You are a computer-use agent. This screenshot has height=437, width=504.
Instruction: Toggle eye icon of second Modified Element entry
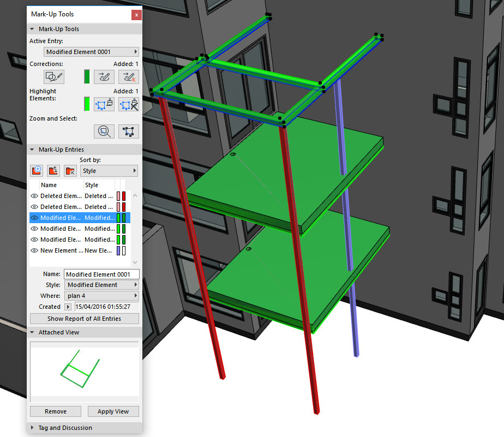click(34, 229)
